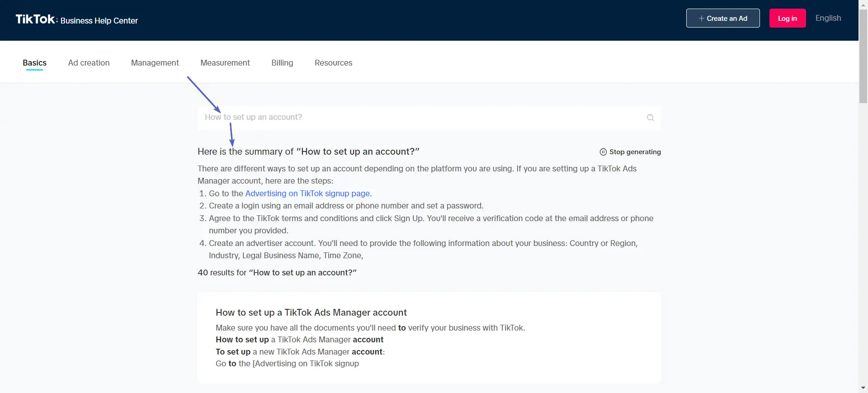This screenshot has width=868, height=393.
Task: Click the page scrollbar thumb
Action: tap(863, 56)
